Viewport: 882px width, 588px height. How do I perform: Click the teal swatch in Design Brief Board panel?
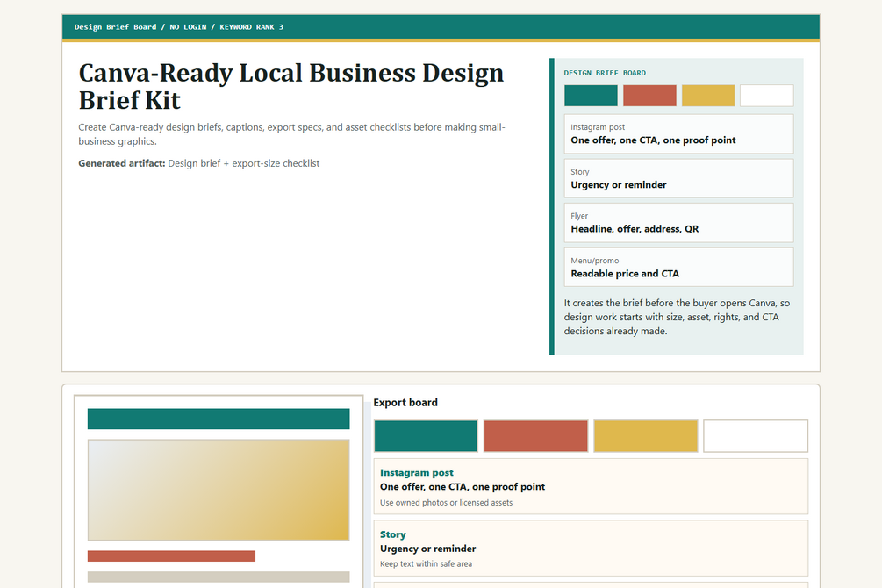(591, 96)
